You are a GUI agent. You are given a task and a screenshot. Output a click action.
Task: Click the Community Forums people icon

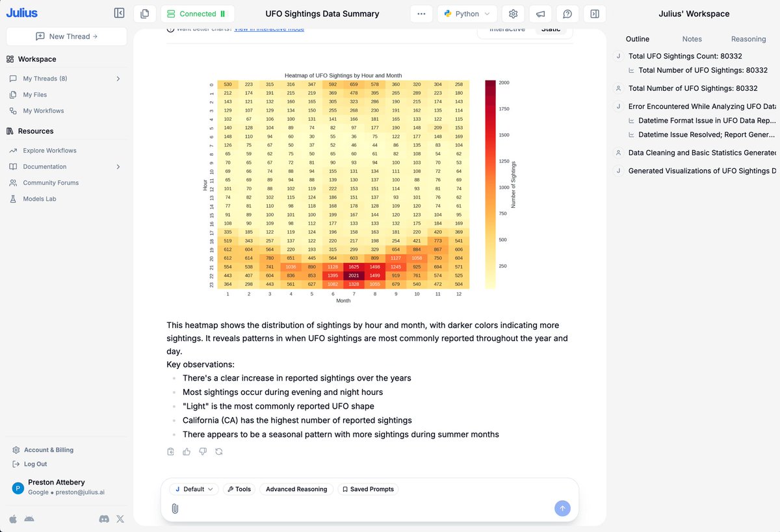pyautogui.click(x=13, y=183)
